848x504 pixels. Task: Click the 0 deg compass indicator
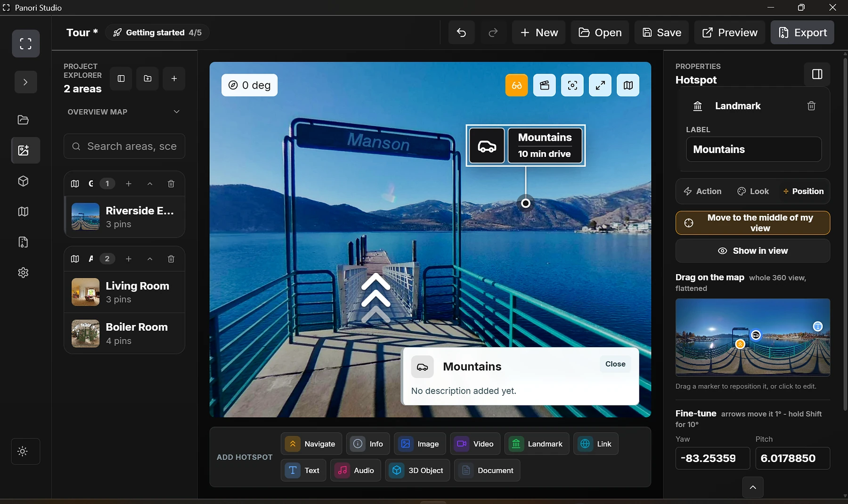click(249, 85)
